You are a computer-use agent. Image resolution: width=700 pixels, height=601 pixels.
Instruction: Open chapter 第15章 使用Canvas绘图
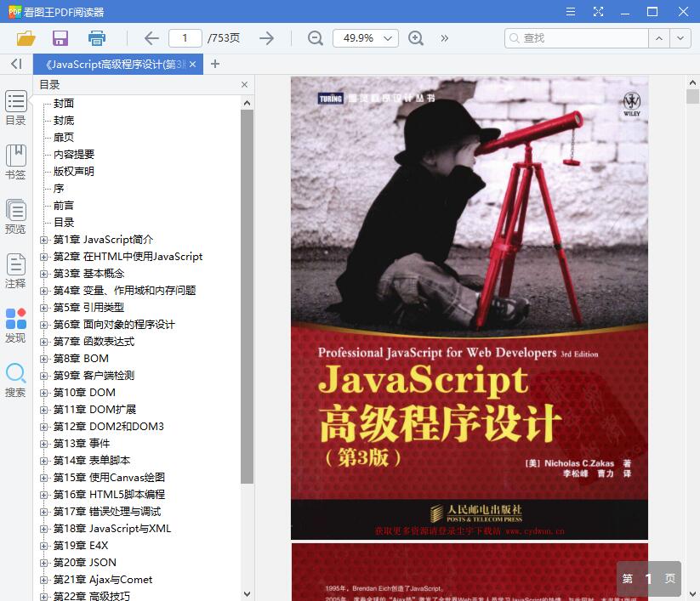coord(109,478)
